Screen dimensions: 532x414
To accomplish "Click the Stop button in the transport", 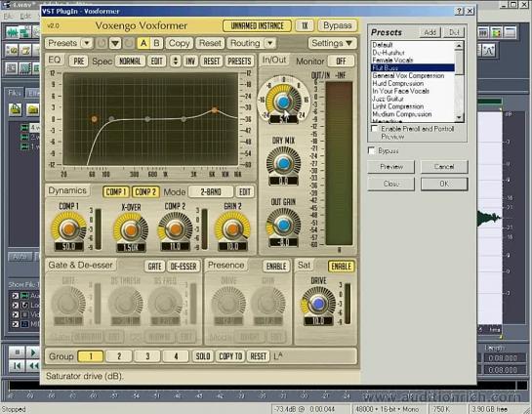I will 17,352.
